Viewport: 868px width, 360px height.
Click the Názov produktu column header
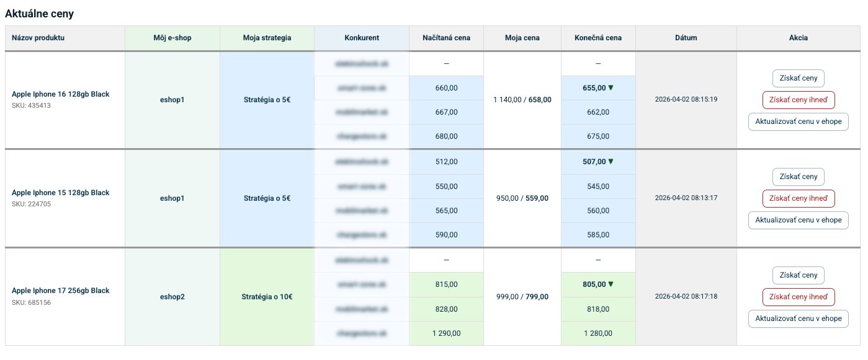point(38,38)
